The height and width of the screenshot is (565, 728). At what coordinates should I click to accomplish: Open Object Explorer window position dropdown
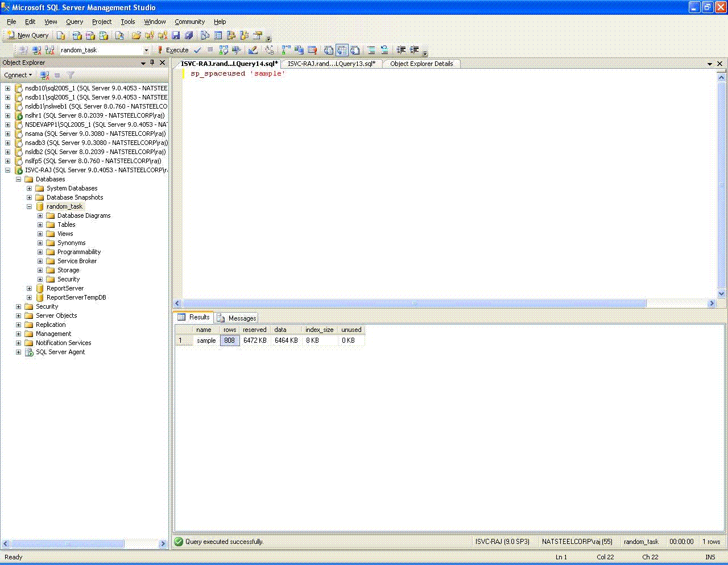point(143,63)
